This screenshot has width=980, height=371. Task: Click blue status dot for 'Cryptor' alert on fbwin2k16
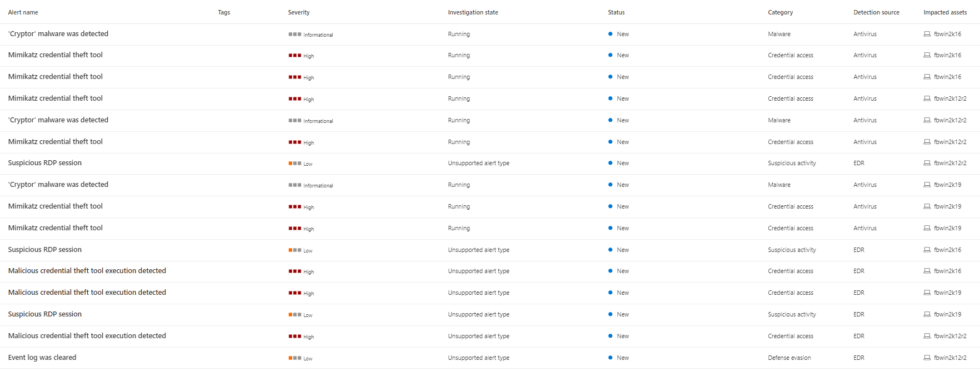point(611,34)
